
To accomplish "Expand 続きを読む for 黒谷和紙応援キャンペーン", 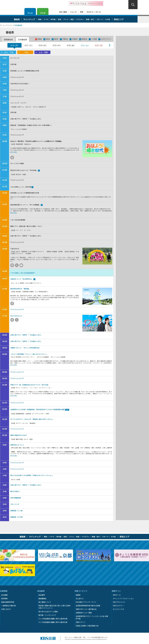I will tap(14, 213).
